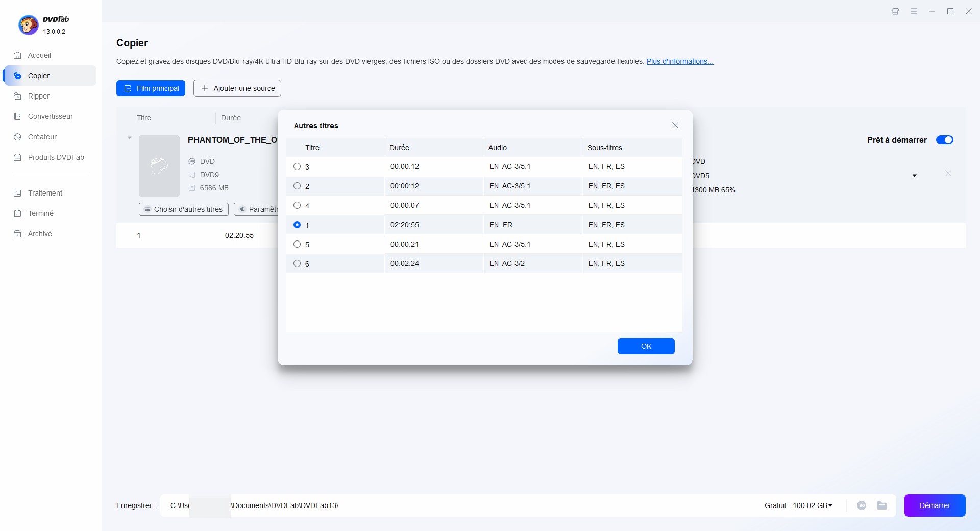Collapse the source row expander arrow
Image resolution: width=980 pixels, height=531 pixels.
tap(130, 138)
